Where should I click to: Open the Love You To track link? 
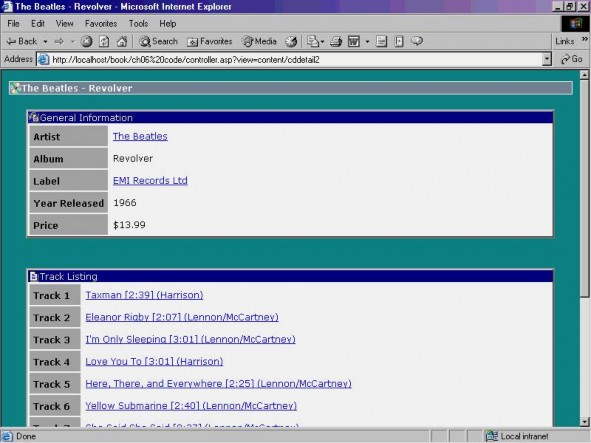point(154,362)
